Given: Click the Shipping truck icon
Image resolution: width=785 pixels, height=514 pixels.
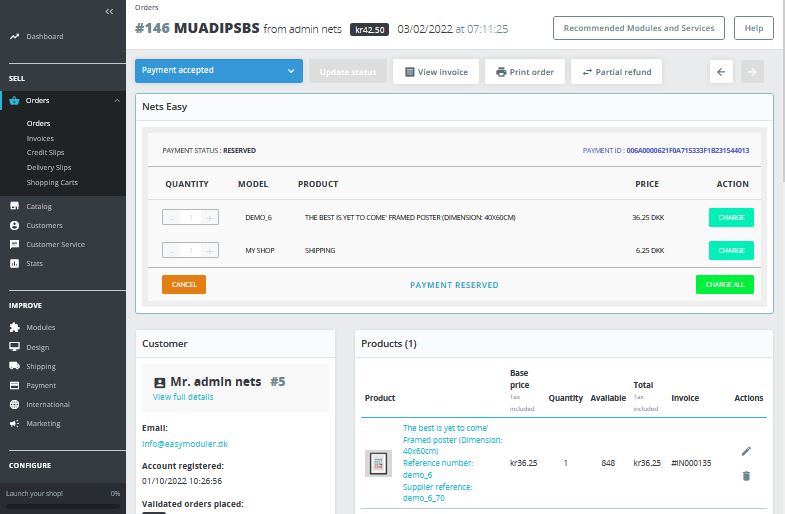Looking at the screenshot, I should 15,366.
